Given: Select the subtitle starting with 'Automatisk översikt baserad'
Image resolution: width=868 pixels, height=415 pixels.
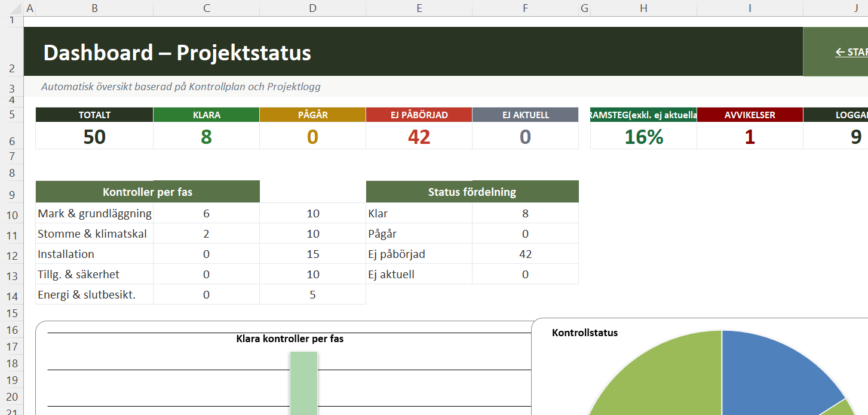Looking at the screenshot, I should [x=181, y=87].
